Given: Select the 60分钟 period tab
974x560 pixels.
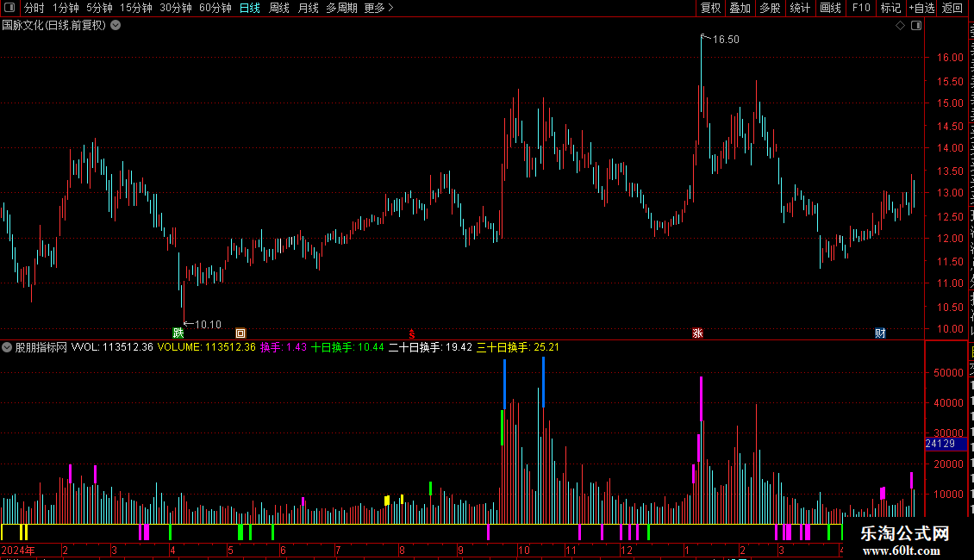Looking at the screenshot, I should [215, 8].
